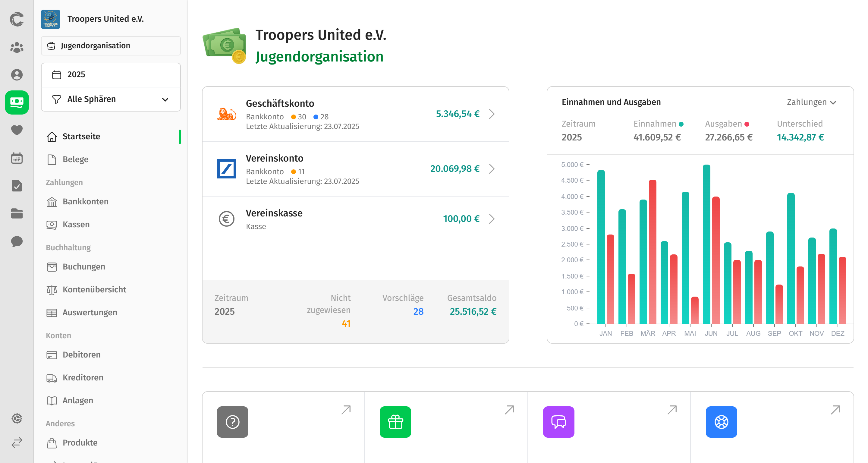Open the members group icon in left rail
This screenshot has height=463, width=868.
(17, 47)
